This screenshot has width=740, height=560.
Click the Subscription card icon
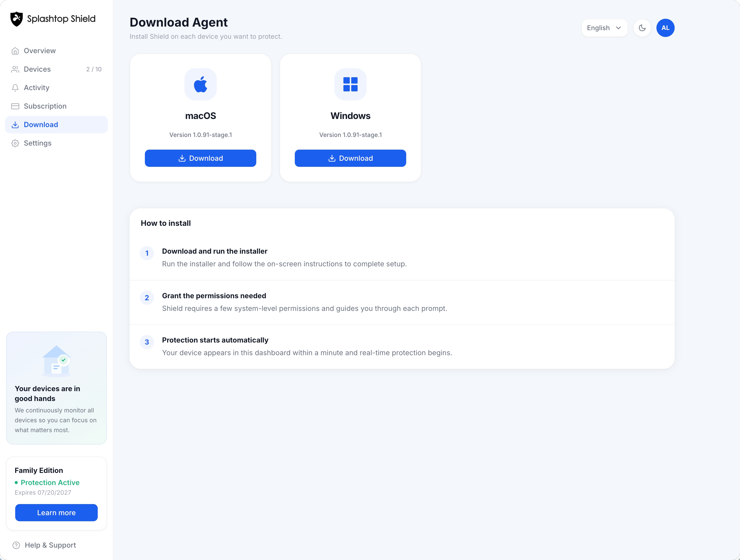(15, 106)
